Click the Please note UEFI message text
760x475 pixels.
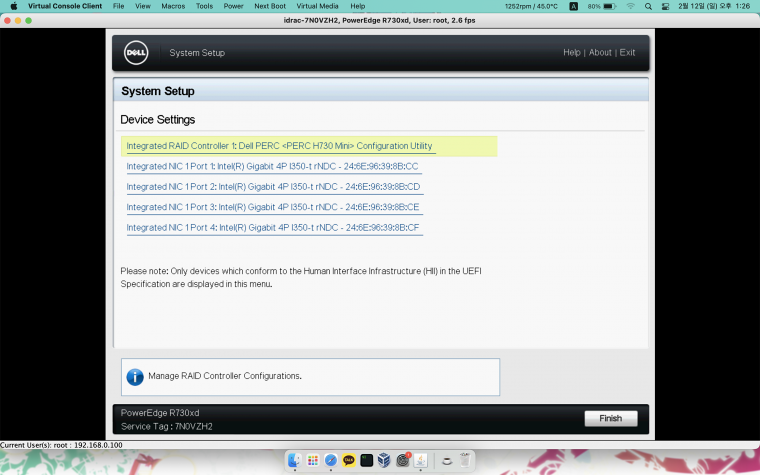pyautogui.click(x=301, y=277)
